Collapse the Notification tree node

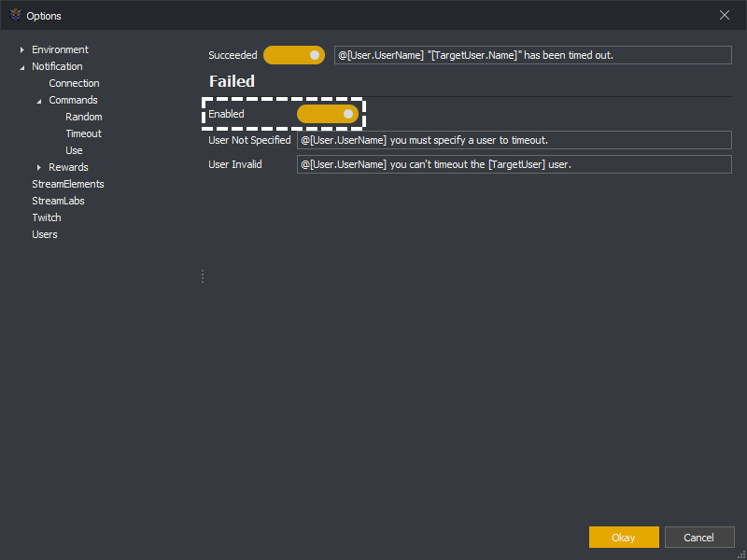click(x=21, y=67)
